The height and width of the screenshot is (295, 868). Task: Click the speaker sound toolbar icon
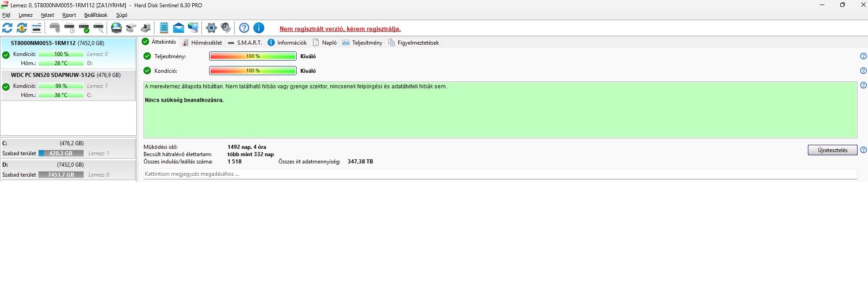tap(226, 28)
